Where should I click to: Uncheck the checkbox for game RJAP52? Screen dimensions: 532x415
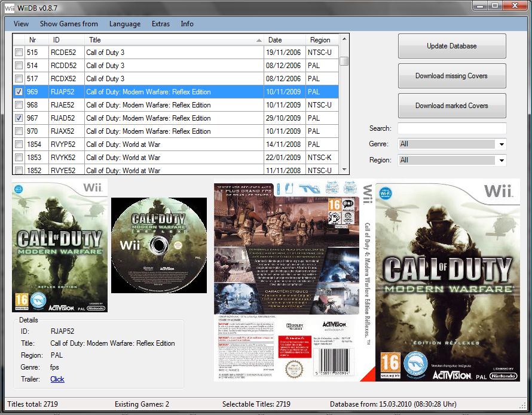tap(19, 92)
